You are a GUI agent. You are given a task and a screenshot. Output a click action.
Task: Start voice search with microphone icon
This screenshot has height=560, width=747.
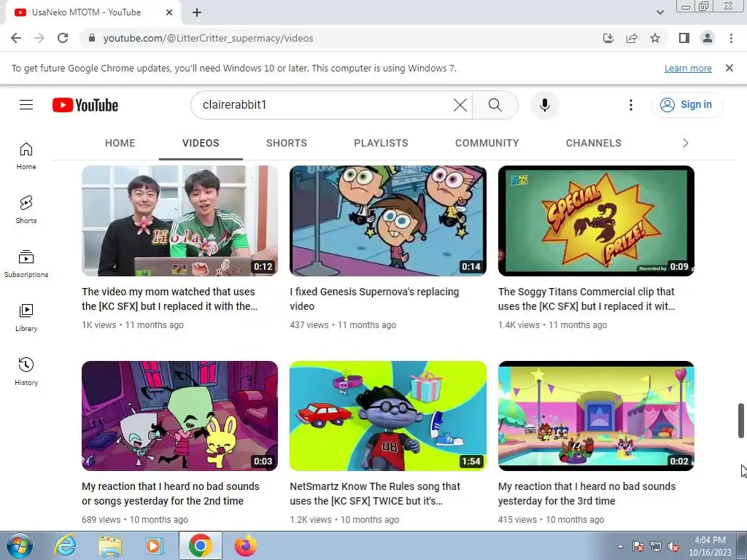(x=544, y=105)
